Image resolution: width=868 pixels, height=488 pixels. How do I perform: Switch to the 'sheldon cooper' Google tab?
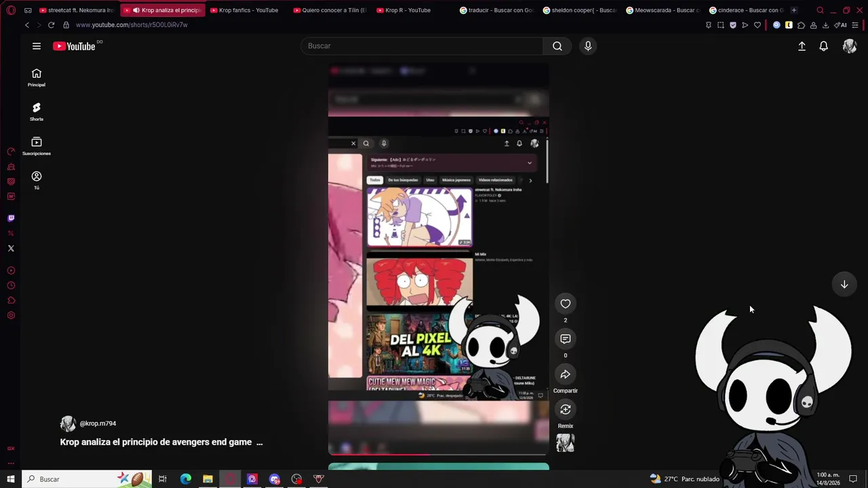(x=580, y=10)
